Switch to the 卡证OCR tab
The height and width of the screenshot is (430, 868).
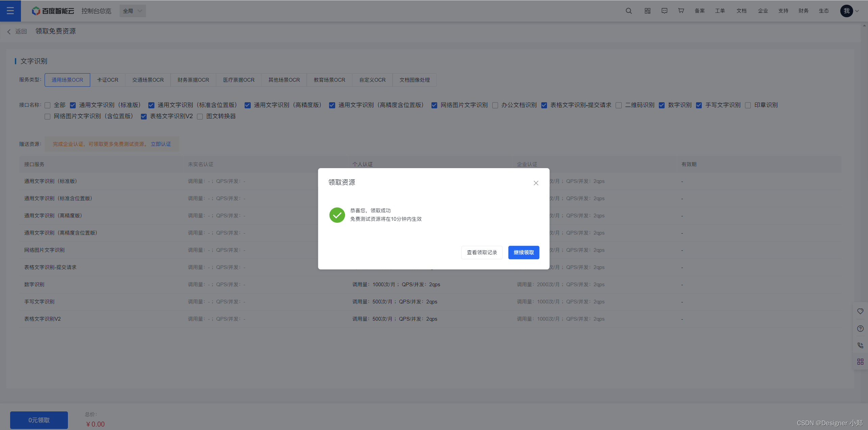coord(107,80)
